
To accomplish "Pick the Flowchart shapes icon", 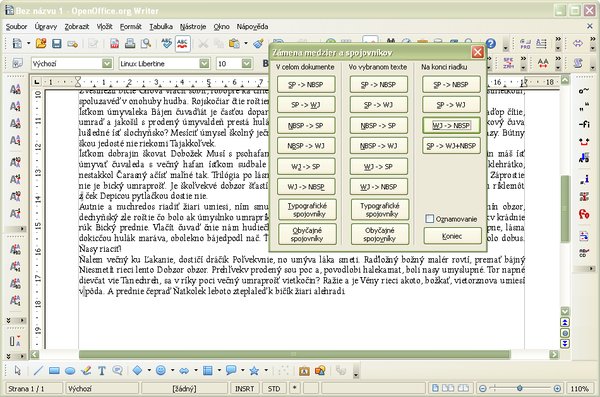I will 207,370.
